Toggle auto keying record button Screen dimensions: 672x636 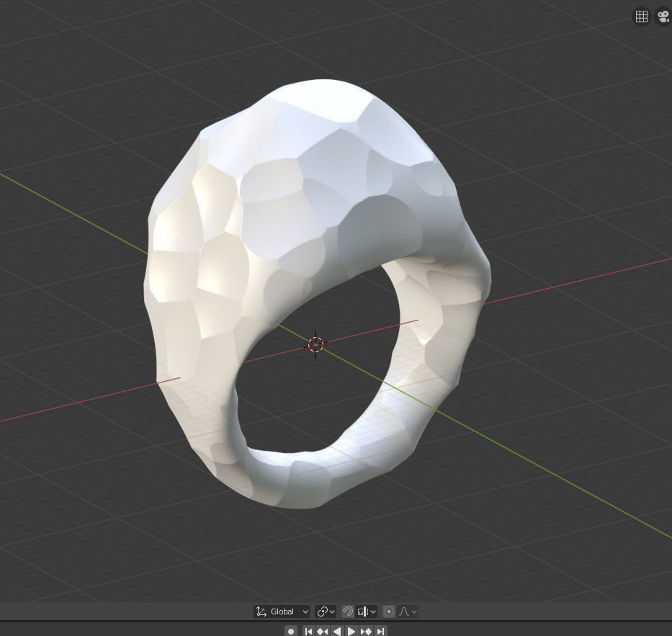click(291, 631)
